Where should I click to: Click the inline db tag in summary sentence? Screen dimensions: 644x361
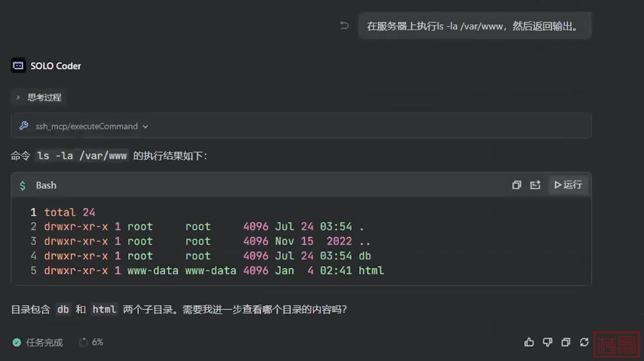click(63, 309)
